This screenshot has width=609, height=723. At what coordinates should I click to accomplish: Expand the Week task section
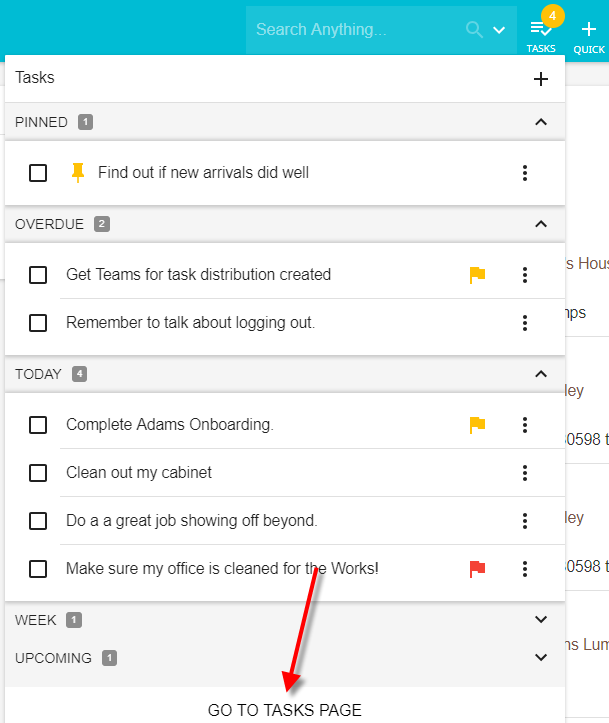(541, 620)
